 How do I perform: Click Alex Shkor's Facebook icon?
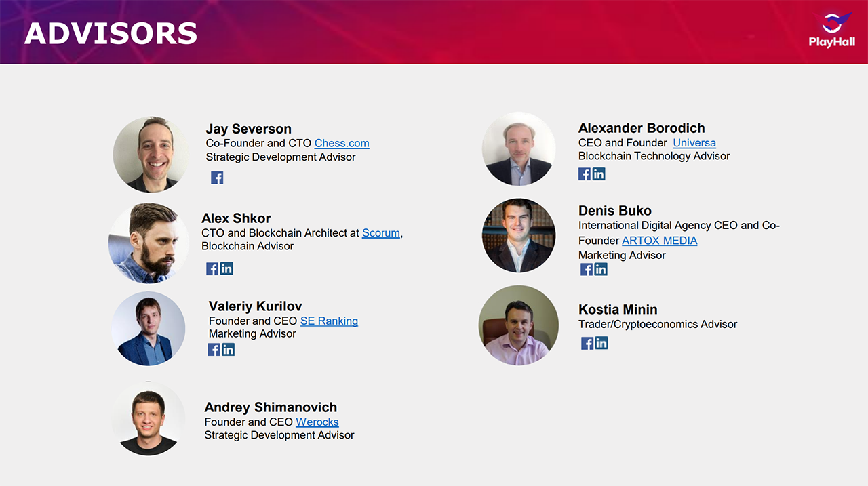click(212, 268)
